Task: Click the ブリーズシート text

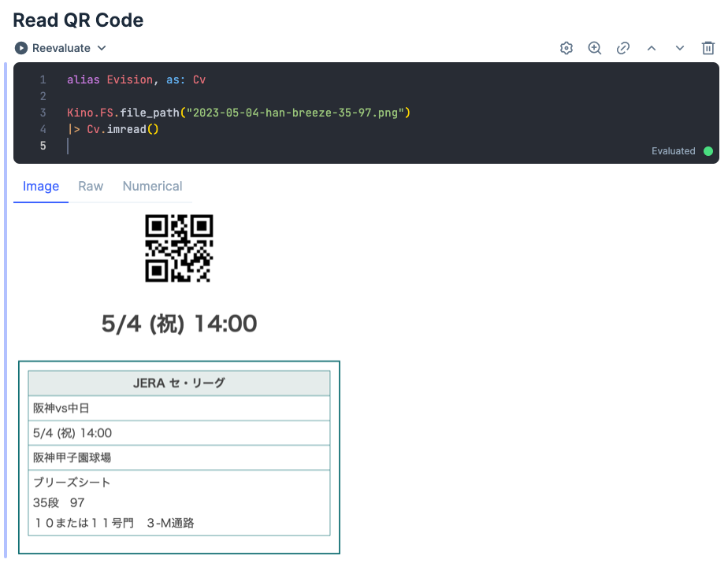Action: 72,482
